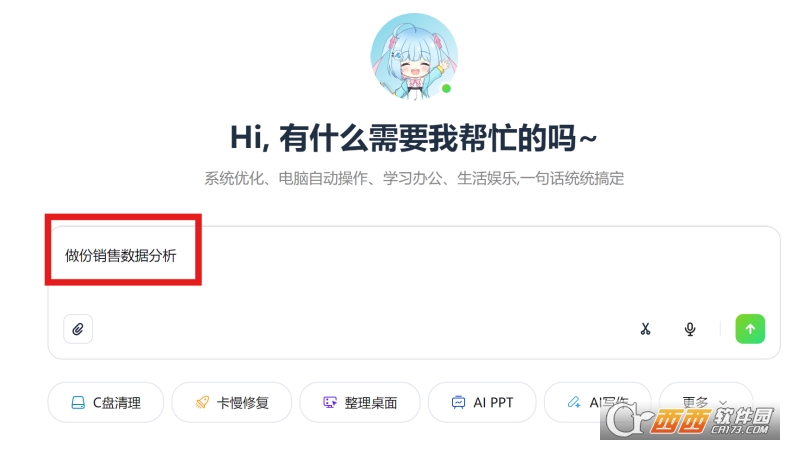Launch the AI PPT quick action
The image size is (800, 450).
482,403
